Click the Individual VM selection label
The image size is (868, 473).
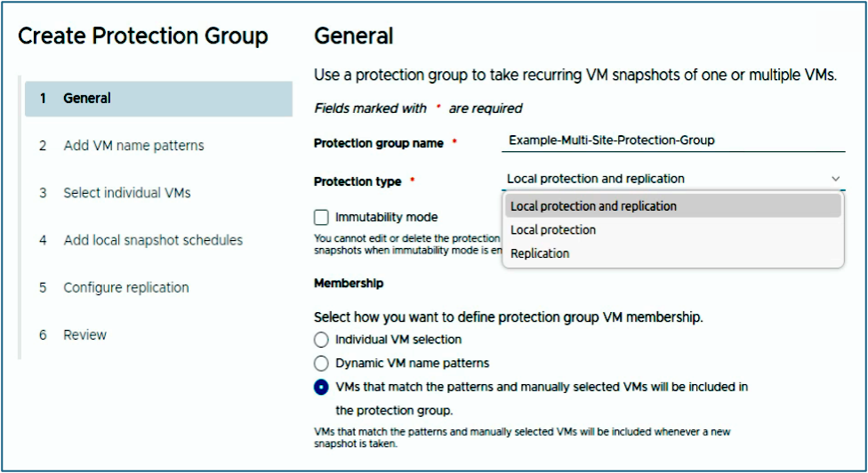tap(398, 340)
